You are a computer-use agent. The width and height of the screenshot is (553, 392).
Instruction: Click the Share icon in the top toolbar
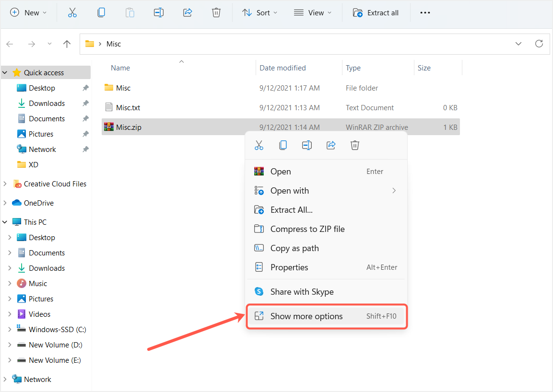pos(188,13)
